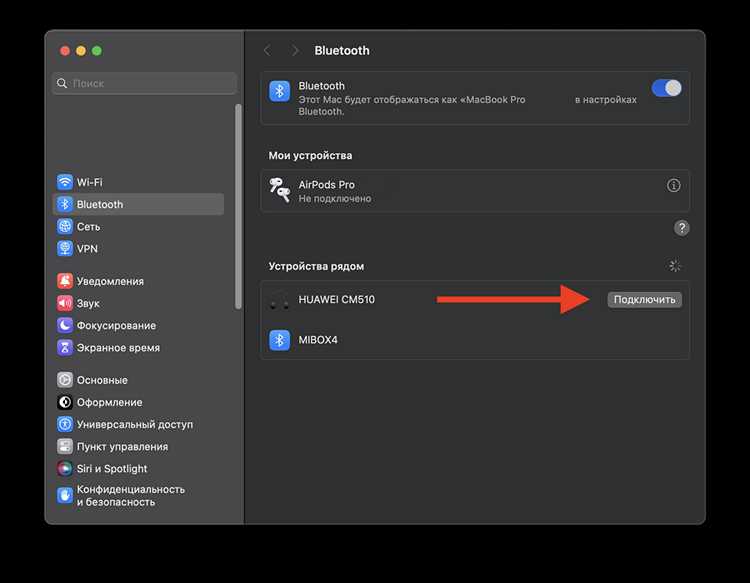Click the search magnifier icon
The image size is (750, 583).
pos(62,83)
